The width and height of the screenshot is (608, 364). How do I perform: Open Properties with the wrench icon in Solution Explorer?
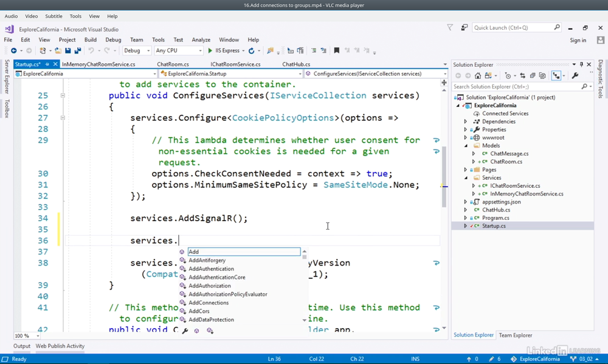[x=575, y=76]
